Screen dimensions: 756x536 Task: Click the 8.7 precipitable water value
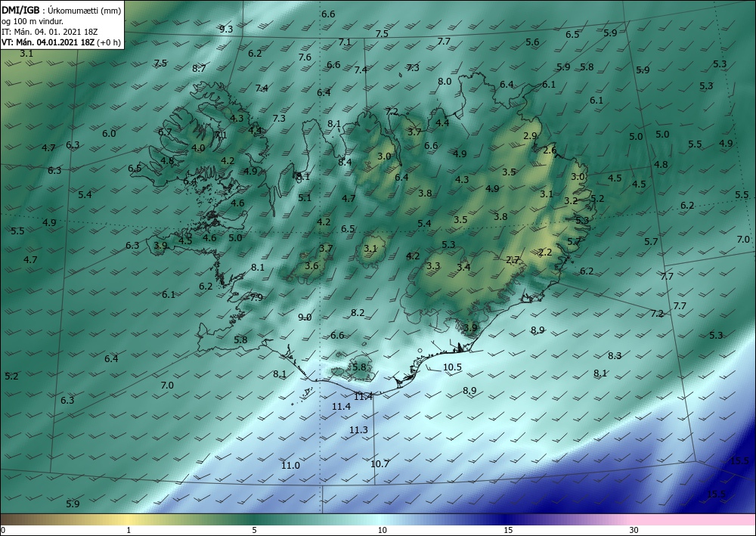pos(199,69)
